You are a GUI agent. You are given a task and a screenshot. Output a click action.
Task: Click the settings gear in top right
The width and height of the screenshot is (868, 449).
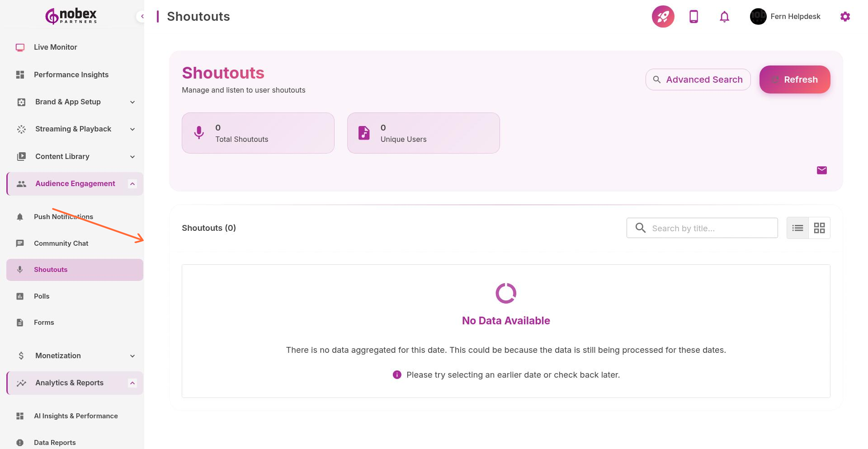tap(845, 16)
